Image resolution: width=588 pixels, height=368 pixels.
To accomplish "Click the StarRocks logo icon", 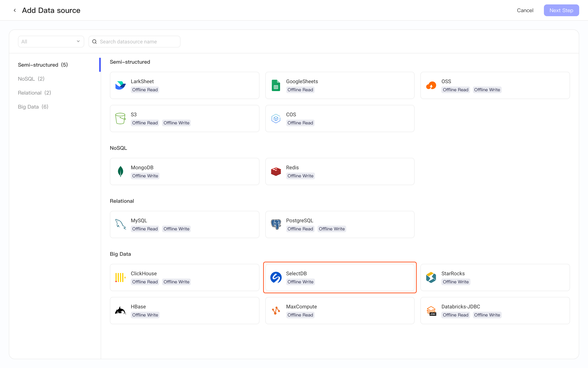I will point(431,277).
